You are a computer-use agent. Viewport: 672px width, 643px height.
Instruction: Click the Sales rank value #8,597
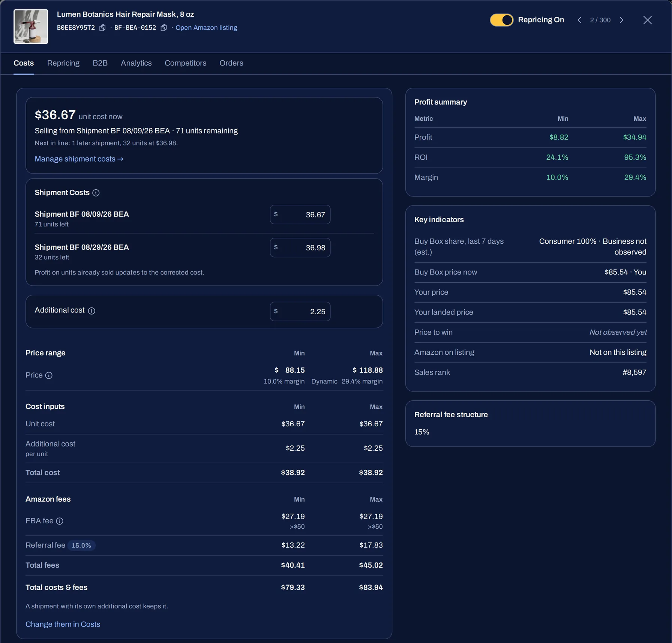(x=634, y=372)
